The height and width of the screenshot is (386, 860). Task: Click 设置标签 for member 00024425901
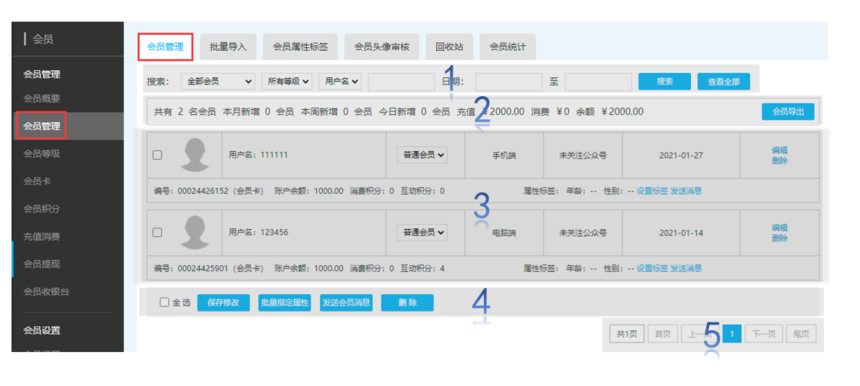(652, 268)
